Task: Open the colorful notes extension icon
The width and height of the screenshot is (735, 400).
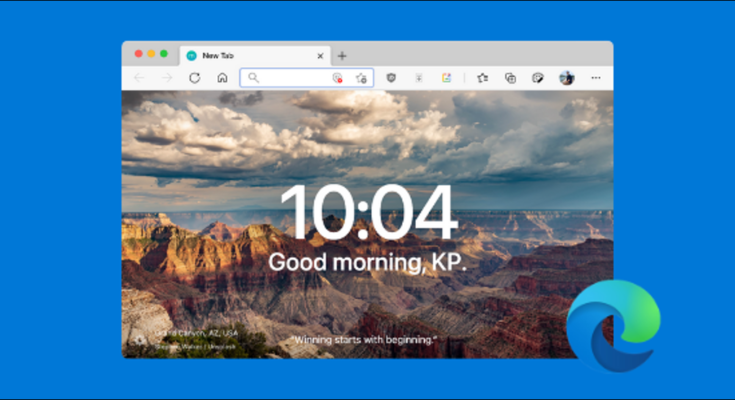Action: (447, 77)
